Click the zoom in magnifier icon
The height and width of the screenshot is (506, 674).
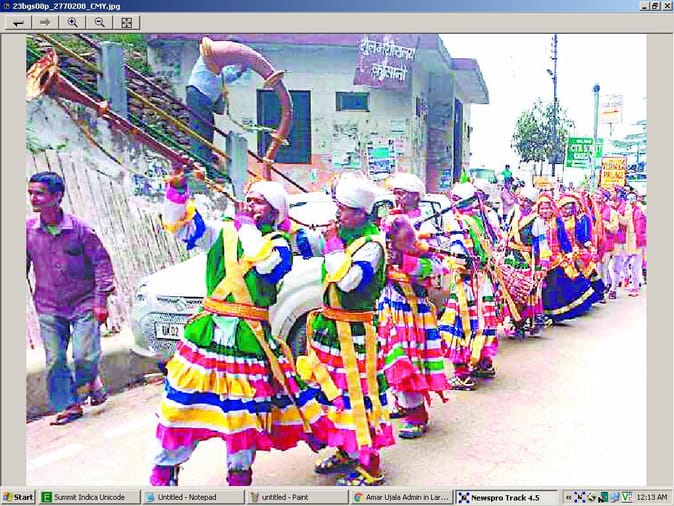click(72, 22)
